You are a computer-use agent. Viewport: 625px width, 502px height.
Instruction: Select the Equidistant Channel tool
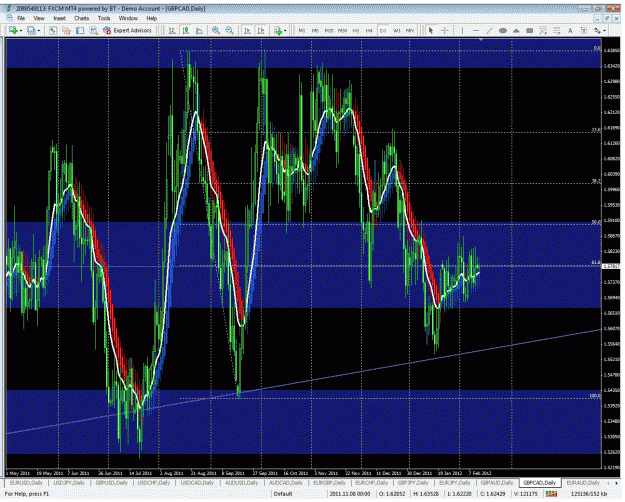tap(543, 30)
